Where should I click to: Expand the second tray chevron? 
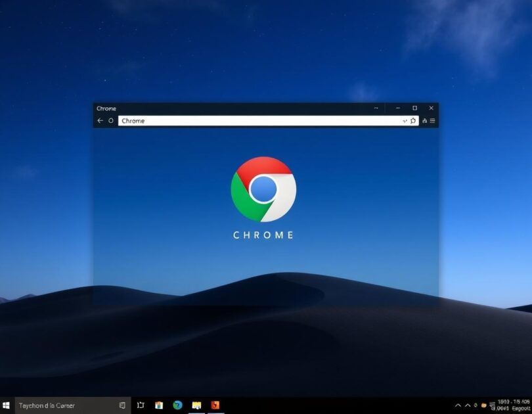[x=468, y=405]
